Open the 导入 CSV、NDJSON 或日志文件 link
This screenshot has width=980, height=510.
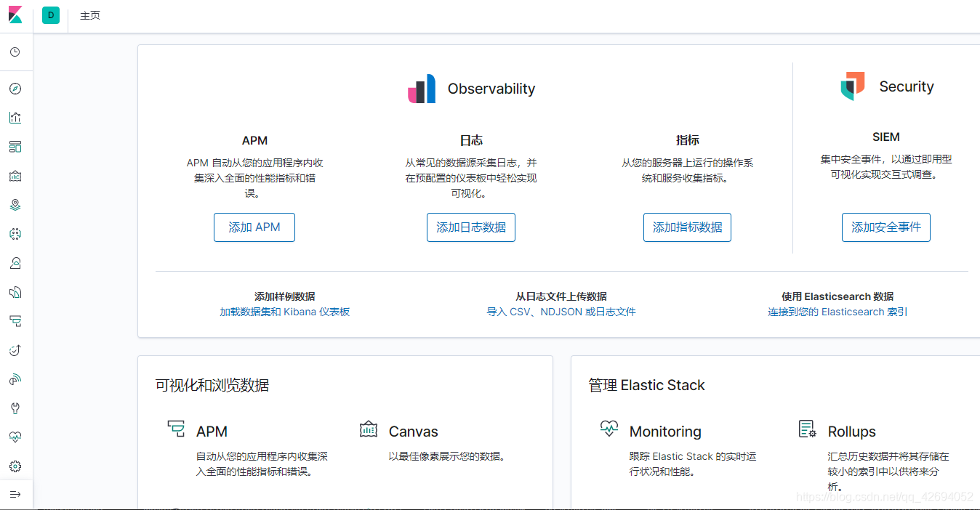(561, 312)
